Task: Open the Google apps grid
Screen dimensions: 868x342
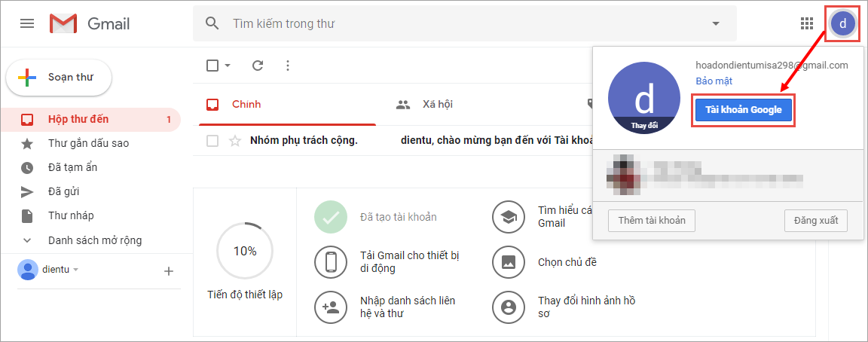Action: 807,23
